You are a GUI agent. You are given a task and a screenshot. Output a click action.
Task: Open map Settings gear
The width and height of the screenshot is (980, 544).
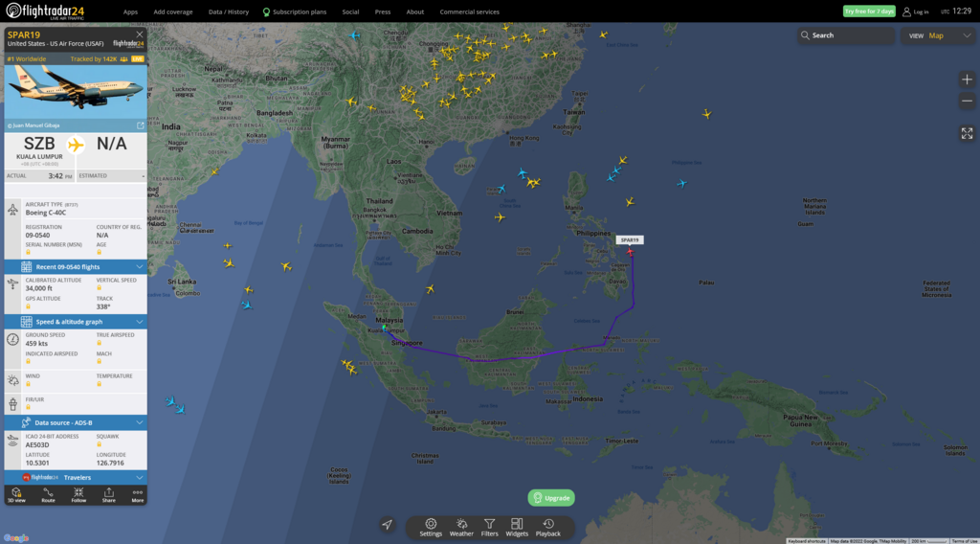431,527
